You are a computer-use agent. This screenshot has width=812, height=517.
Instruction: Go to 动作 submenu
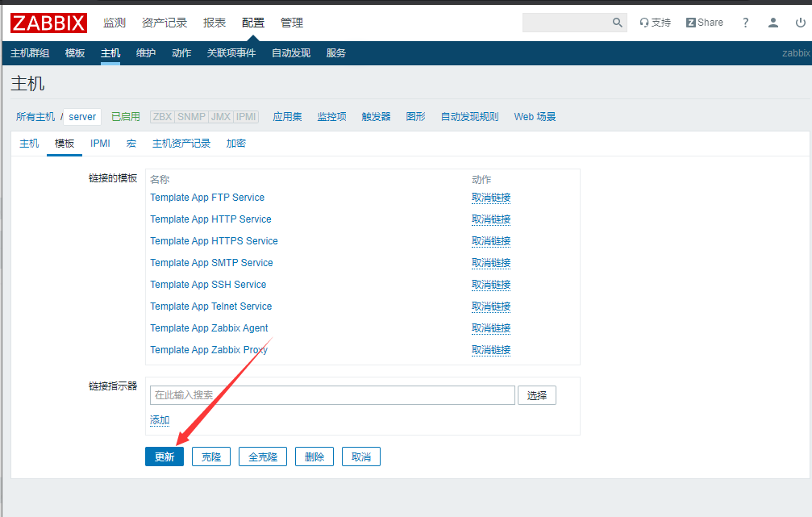181,53
